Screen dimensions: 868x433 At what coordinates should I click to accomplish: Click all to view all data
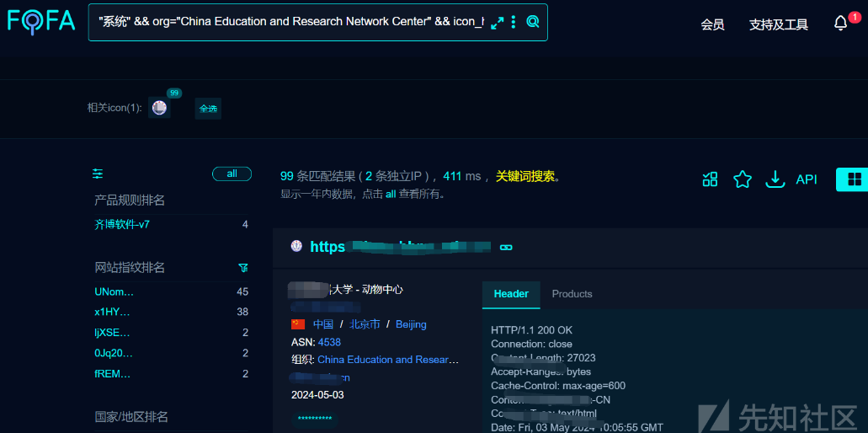[391, 195]
